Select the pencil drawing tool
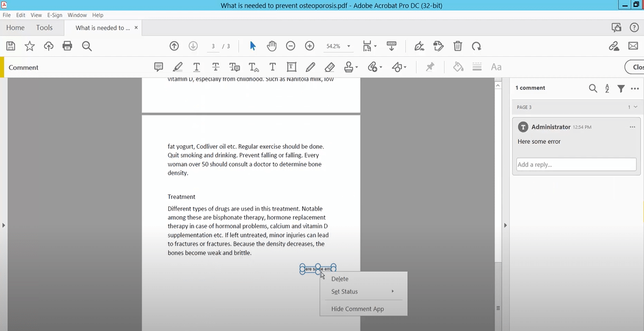644x331 pixels. [x=310, y=67]
